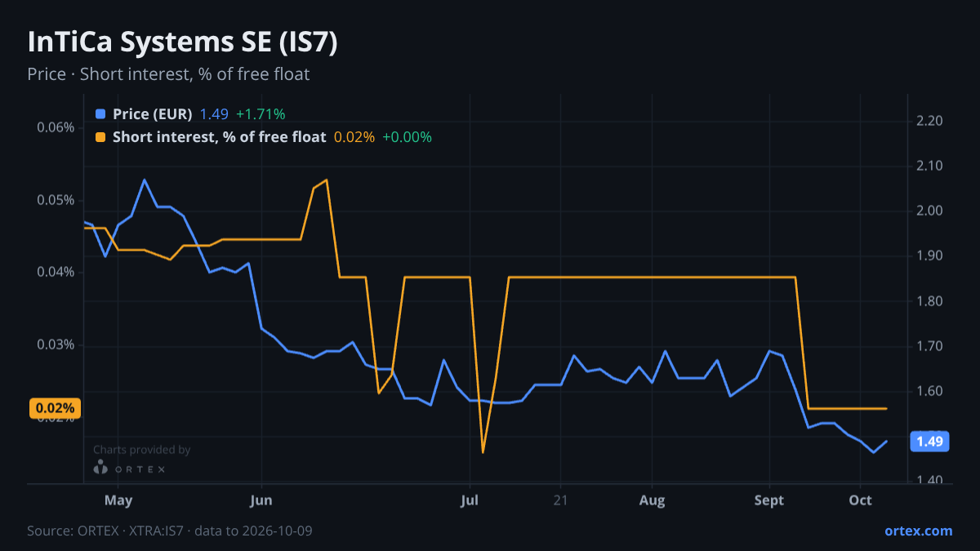Select 'Short interest, % of free float' legend label
Image resolution: width=980 pixels, height=551 pixels.
219,137
